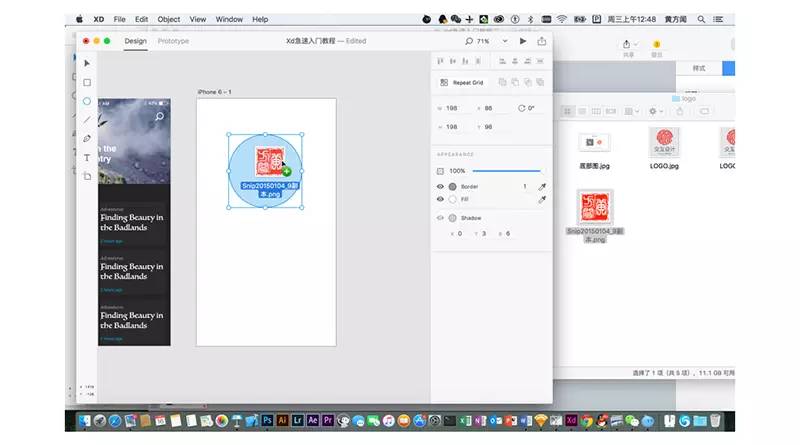800x445 pixels.
Task: Toggle Fill visibility eye
Action: tap(440, 200)
